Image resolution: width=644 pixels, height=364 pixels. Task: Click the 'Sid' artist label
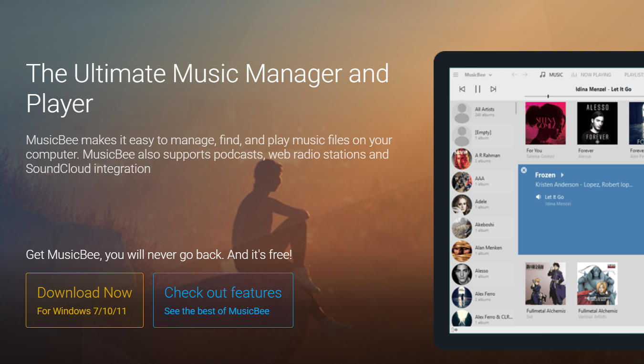(x=529, y=317)
